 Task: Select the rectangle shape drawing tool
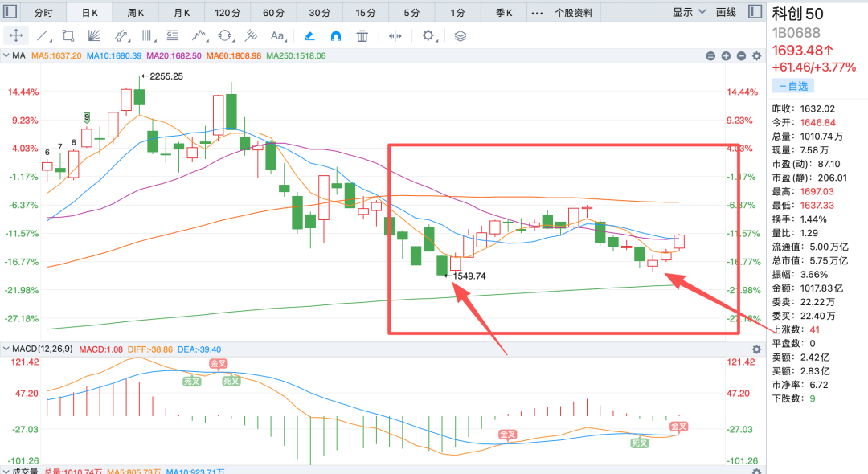click(68, 36)
